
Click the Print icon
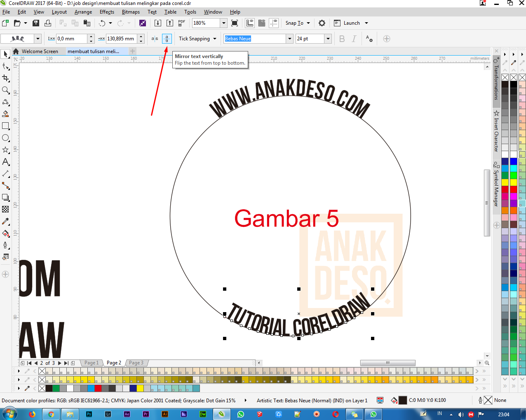(48, 23)
